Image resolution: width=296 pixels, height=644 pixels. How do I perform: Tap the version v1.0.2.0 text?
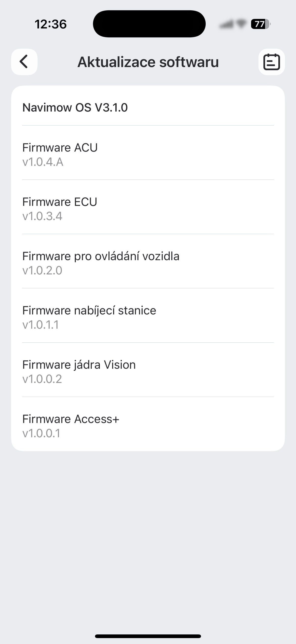point(42,270)
